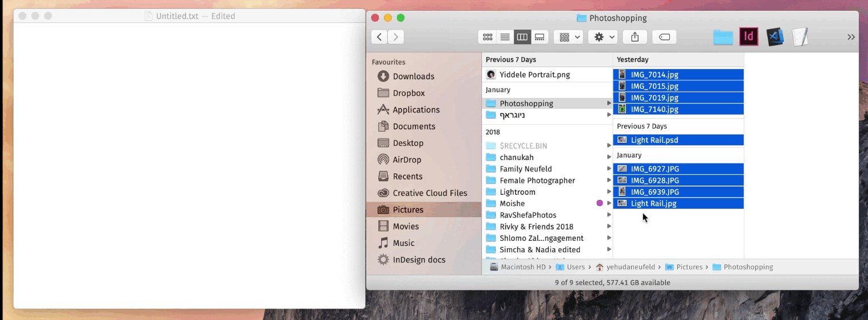
Task: Go back with the left chevron button
Action: point(379,37)
